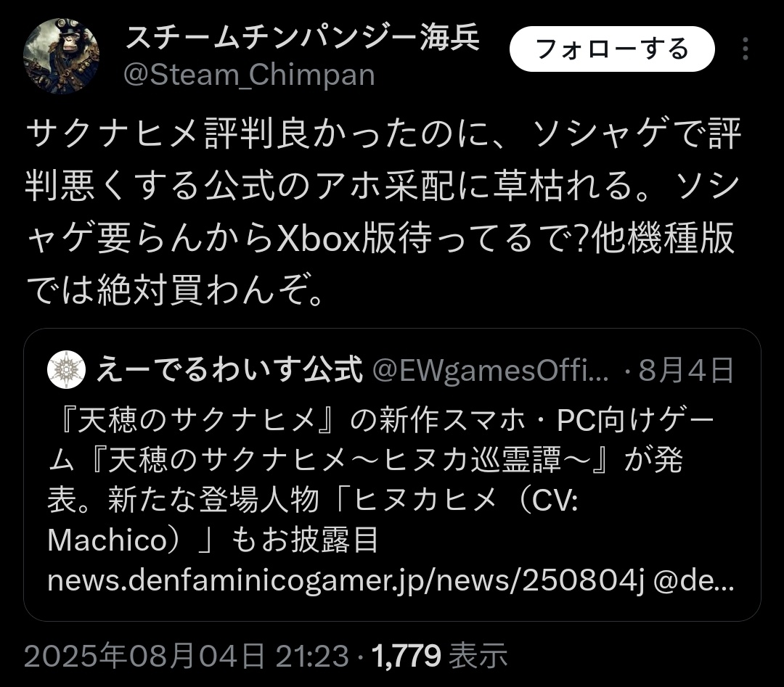Open the @EWgamesOffi... quoted handle
Viewport: 784px width, 687px height.
click(491, 371)
